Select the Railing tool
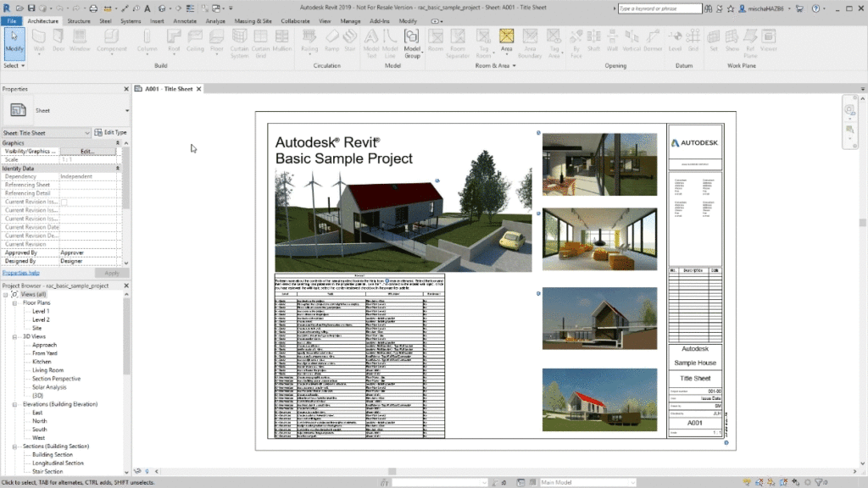868x488 pixels. tap(309, 41)
